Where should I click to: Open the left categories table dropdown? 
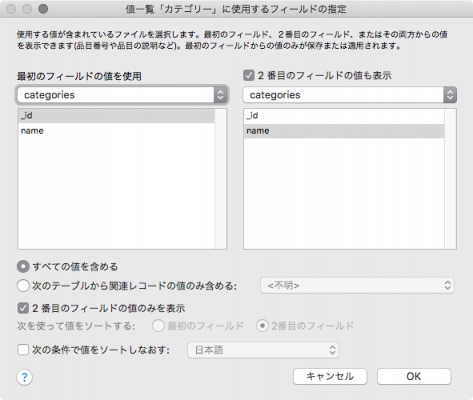click(x=122, y=95)
